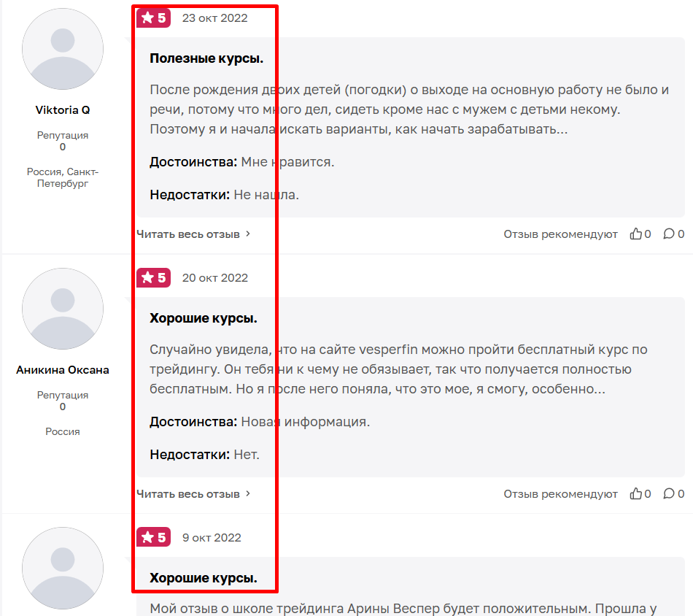Click the date 9 окт 2022
Image resolution: width=693 pixels, height=616 pixels.
(x=212, y=537)
